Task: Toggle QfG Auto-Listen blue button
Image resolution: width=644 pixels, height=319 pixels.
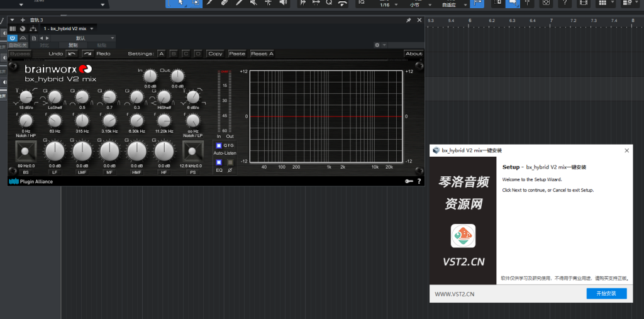Action: 219,145
